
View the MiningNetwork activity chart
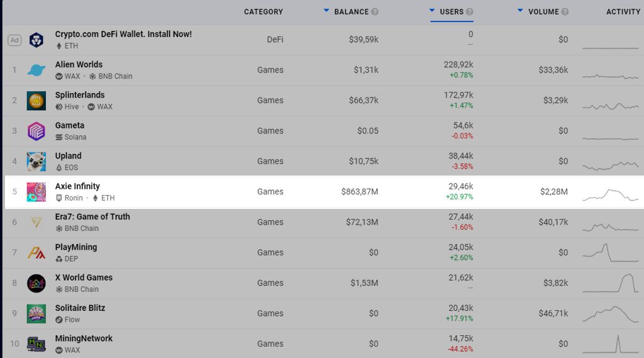point(610,344)
